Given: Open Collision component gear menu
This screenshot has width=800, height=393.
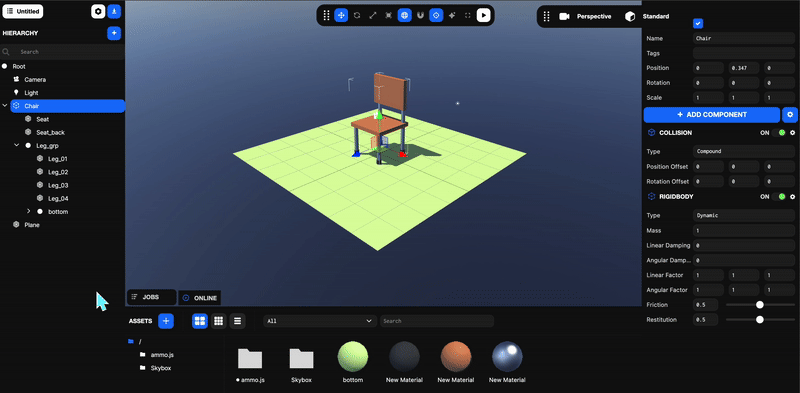Looking at the screenshot, I should pyautogui.click(x=792, y=133).
